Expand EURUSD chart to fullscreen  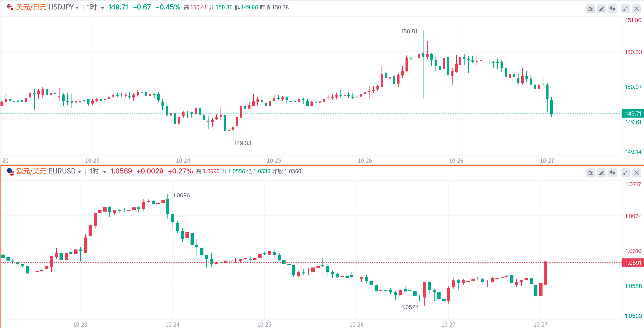[625, 173]
